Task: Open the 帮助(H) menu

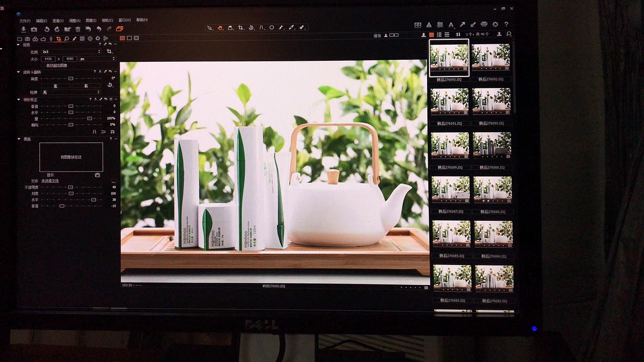Action: (x=142, y=20)
